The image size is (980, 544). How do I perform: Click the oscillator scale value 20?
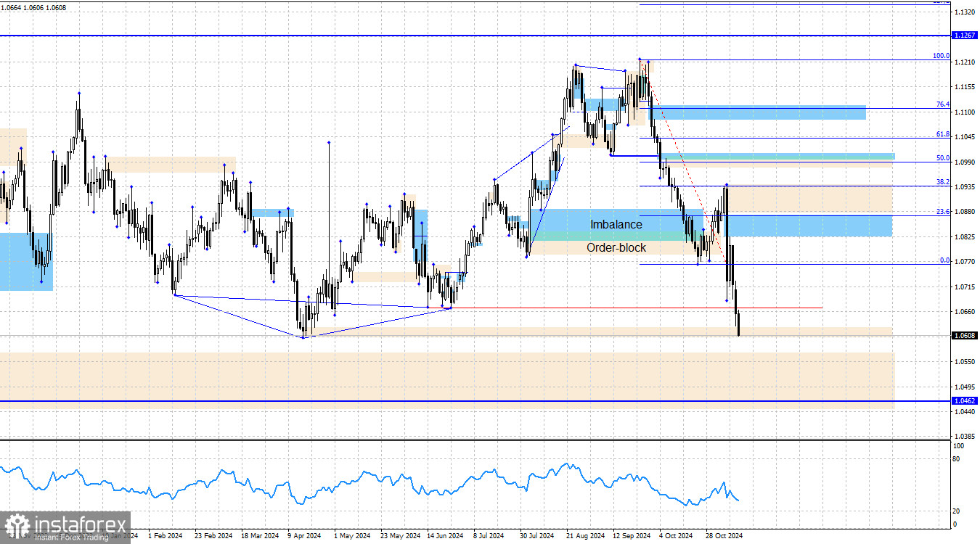point(957,511)
